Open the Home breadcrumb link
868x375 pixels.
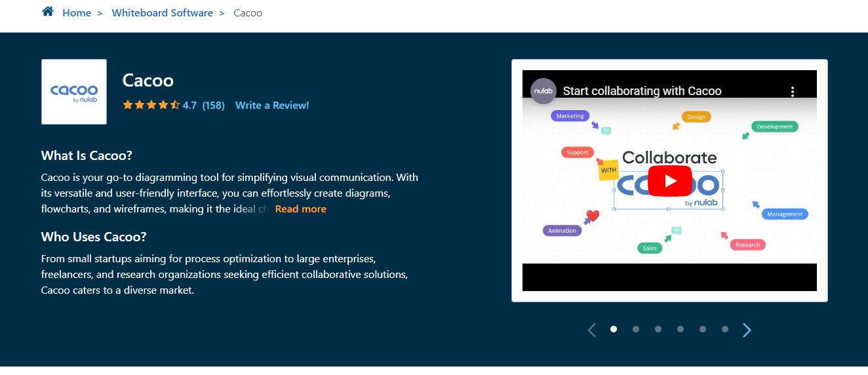coord(77,13)
